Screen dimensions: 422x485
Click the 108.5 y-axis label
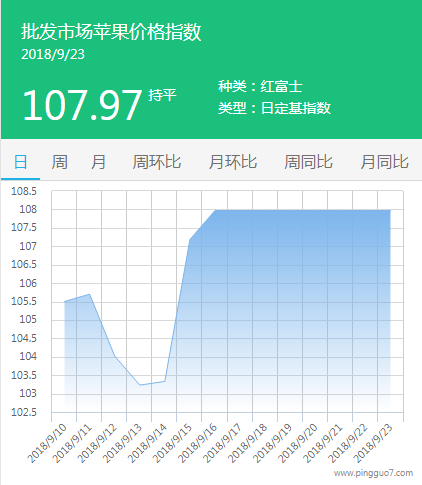tap(24, 191)
